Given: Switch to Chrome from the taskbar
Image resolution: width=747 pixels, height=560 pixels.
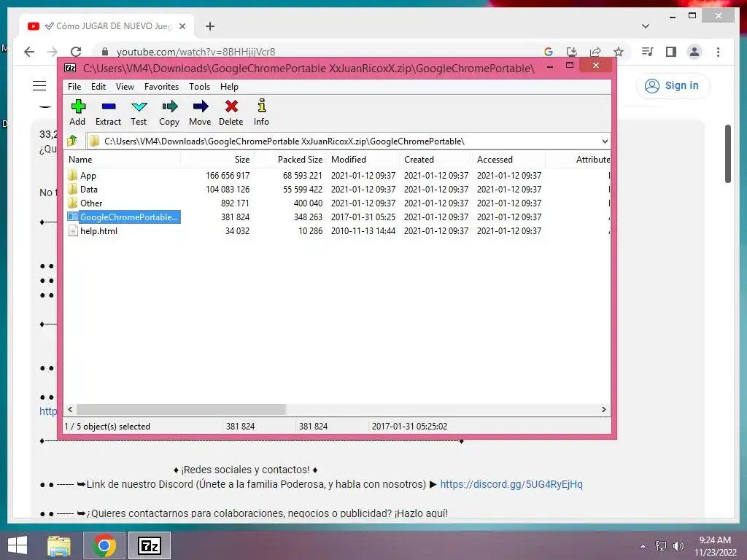Looking at the screenshot, I should pyautogui.click(x=104, y=545).
